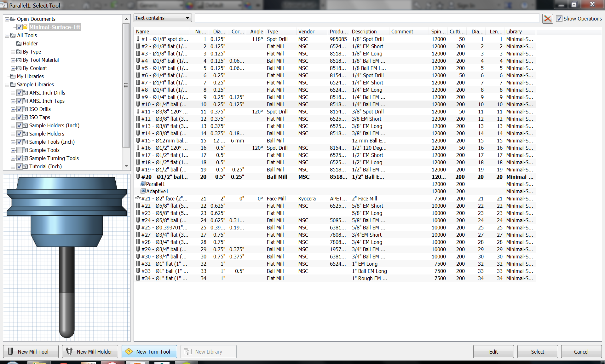Click the Minimal-Surface-1ft document icon

[25, 27]
